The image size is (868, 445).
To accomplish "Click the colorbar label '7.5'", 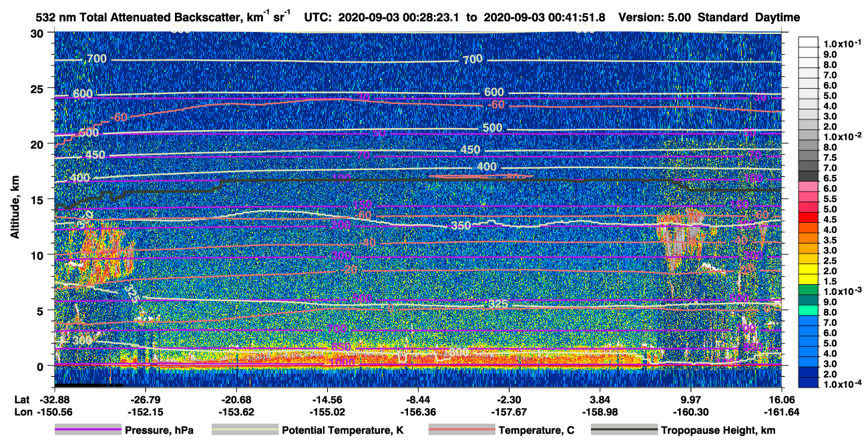I will [831, 157].
